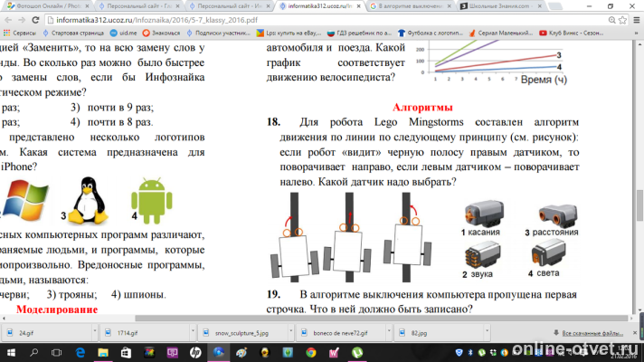Open a new tab with the new-tab button
Screen dimensions: 644x362
pyautogui.click(x=555, y=6)
